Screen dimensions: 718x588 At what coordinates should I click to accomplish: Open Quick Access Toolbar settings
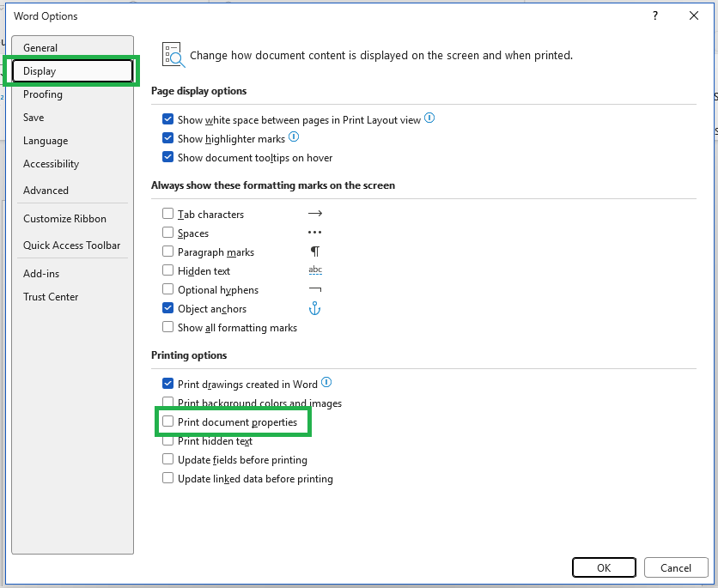click(x=72, y=246)
